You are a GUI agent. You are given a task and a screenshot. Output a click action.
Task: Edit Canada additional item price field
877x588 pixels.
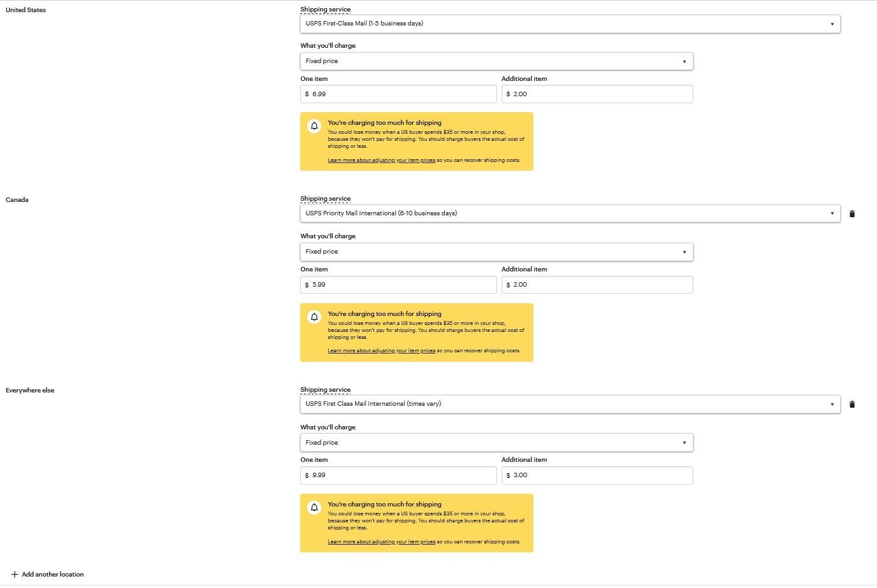(x=597, y=285)
